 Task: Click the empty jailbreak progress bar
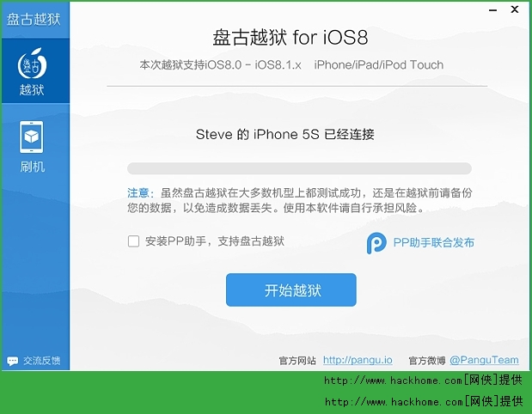(x=299, y=168)
